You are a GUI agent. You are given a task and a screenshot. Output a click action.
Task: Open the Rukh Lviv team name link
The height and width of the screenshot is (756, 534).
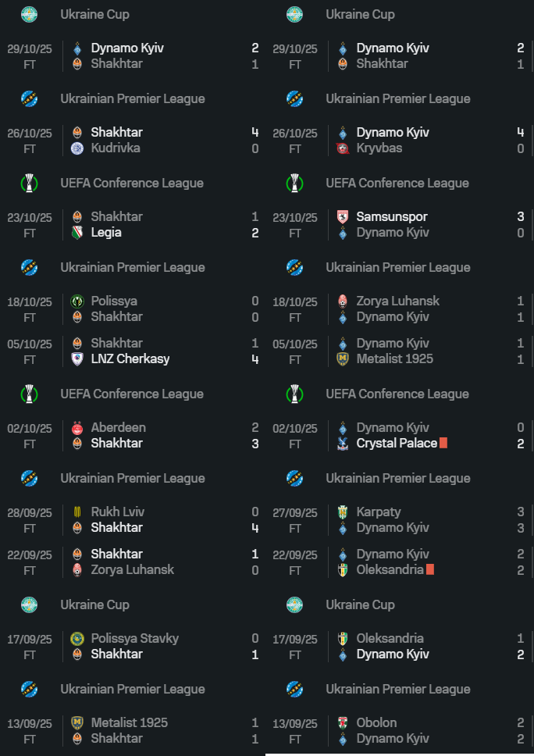[x=117, y=512]
